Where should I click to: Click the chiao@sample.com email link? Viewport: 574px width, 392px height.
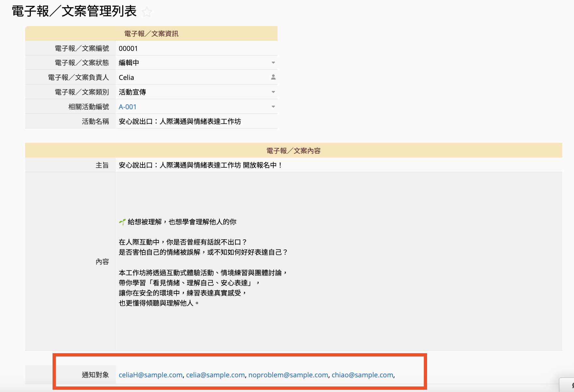(362, 375)
